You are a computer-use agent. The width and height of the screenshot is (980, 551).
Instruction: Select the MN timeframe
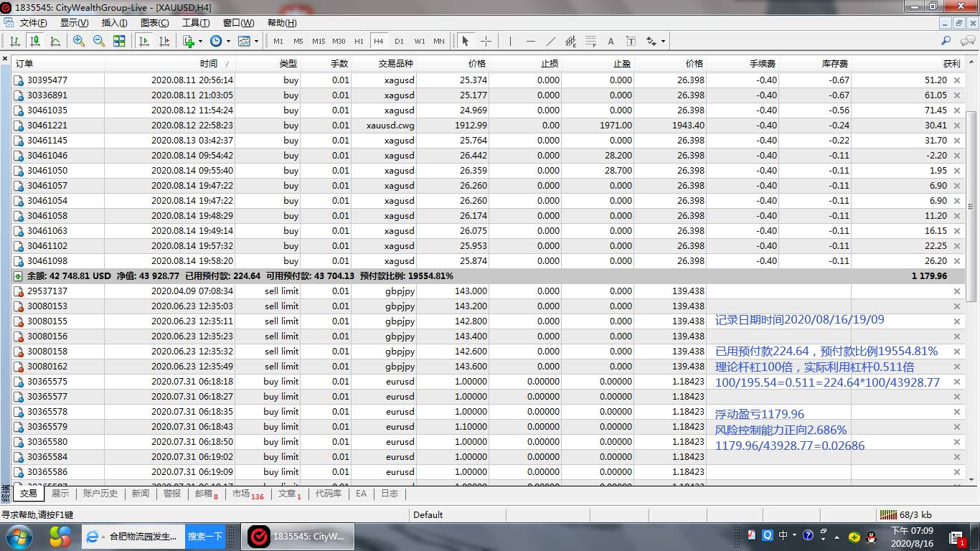[439, 41]
